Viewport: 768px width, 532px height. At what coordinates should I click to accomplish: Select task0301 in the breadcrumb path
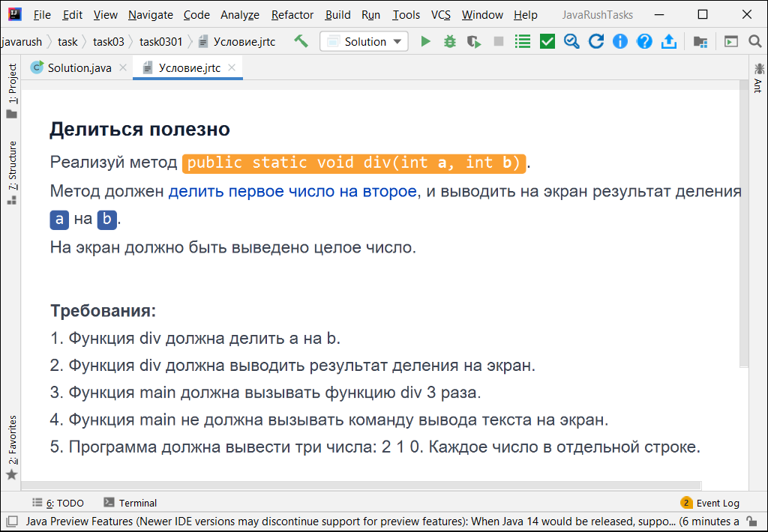click(160, 42)
